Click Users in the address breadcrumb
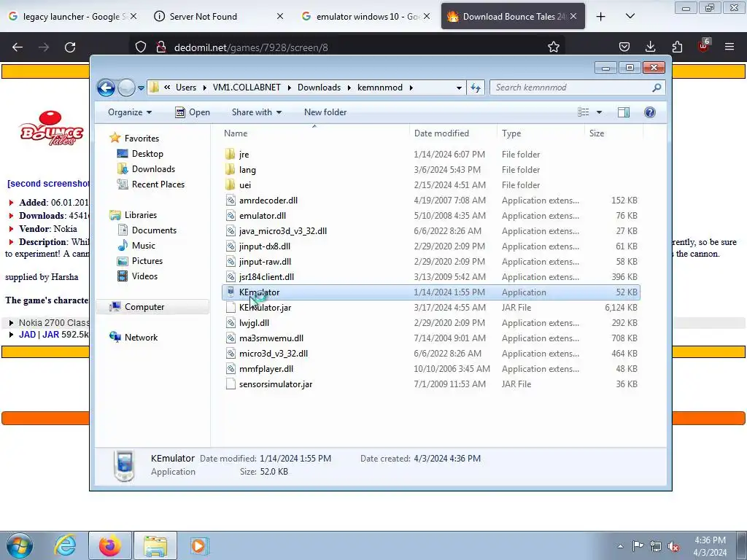Screen dimensions: 747x560 (x=186, y=87)
